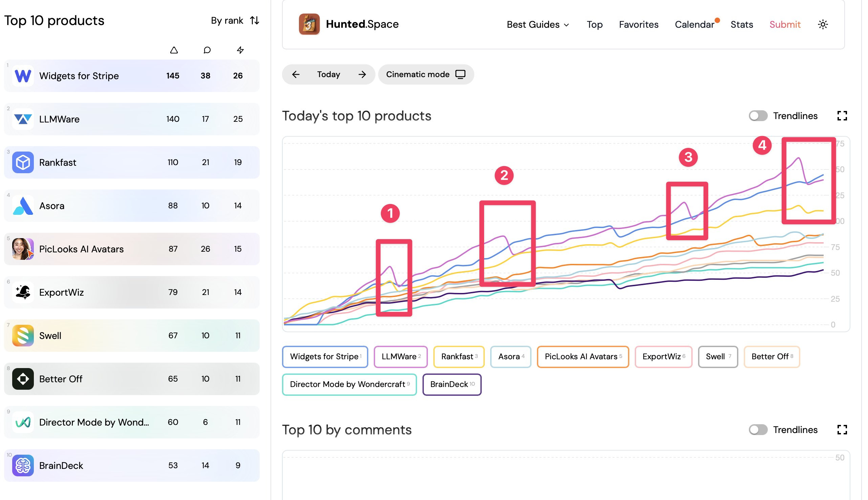Open the Top page

point(594,24)
